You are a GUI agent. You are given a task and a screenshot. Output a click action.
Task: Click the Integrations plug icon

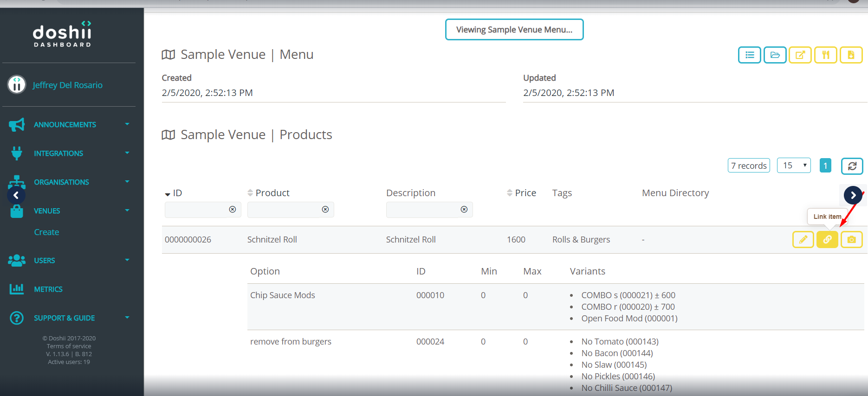[17, 153]
